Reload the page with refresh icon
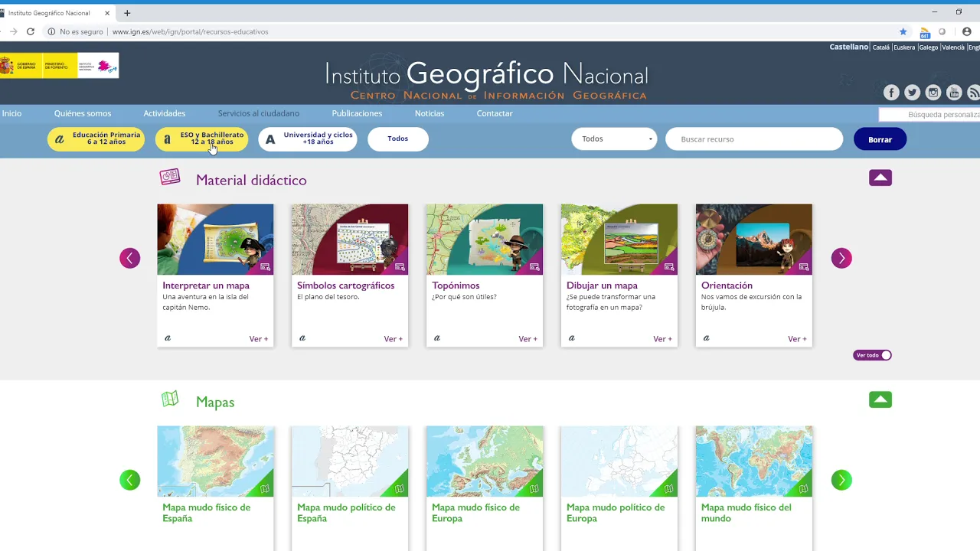 click(x=31, y=31)
